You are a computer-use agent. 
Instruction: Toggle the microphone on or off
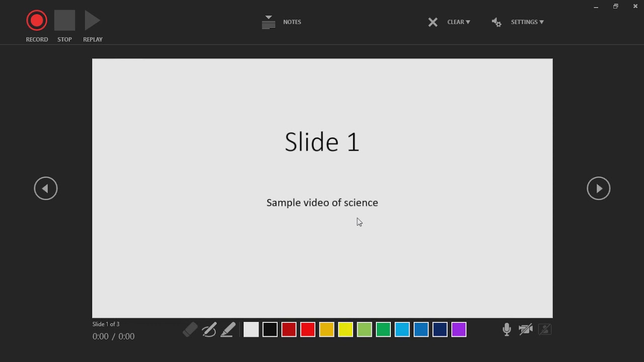click(x=507, y=330)
